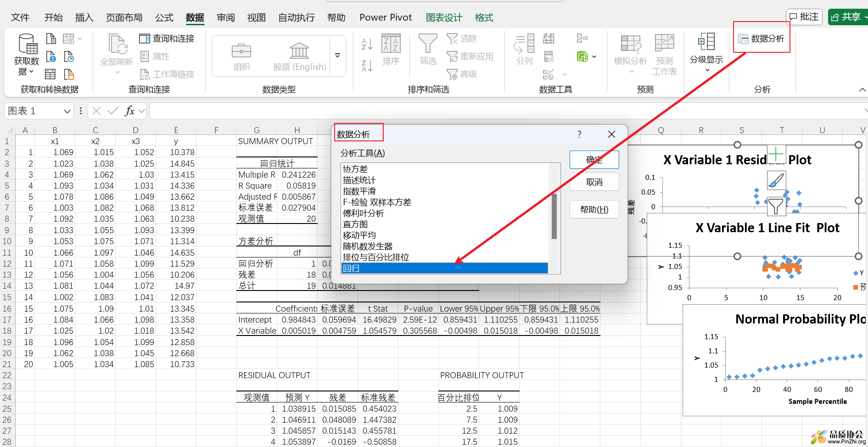Close the Data Analysis dialog
The height and width of the screenshot is (447, 868).
point(611,134)
